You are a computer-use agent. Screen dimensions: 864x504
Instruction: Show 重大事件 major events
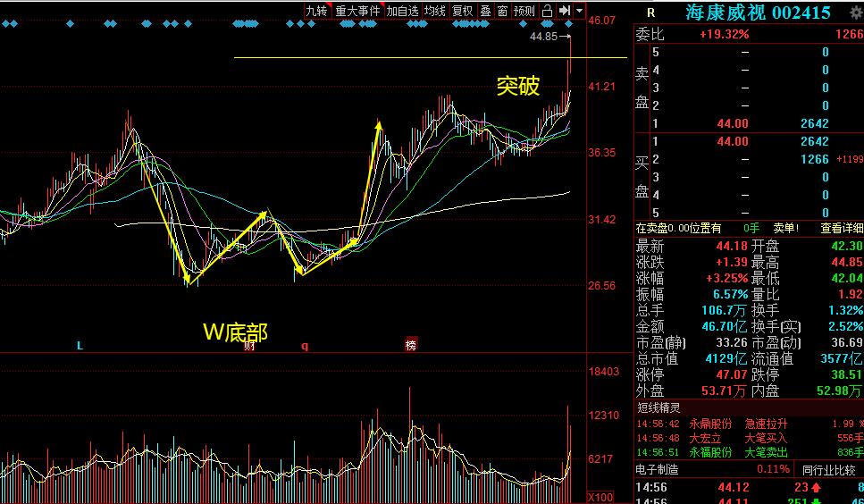357,11
